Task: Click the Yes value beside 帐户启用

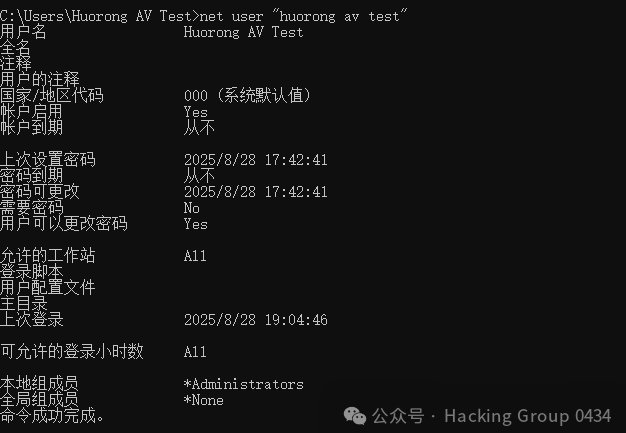Action: [x=196, y=112]
